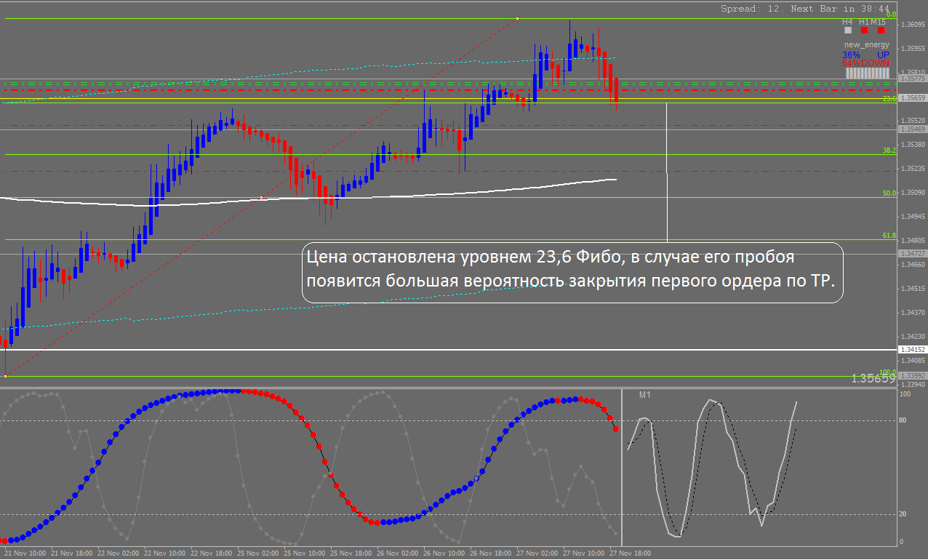
Task: Click the 1.34515 price scale value
Action: tap(913, 289)
